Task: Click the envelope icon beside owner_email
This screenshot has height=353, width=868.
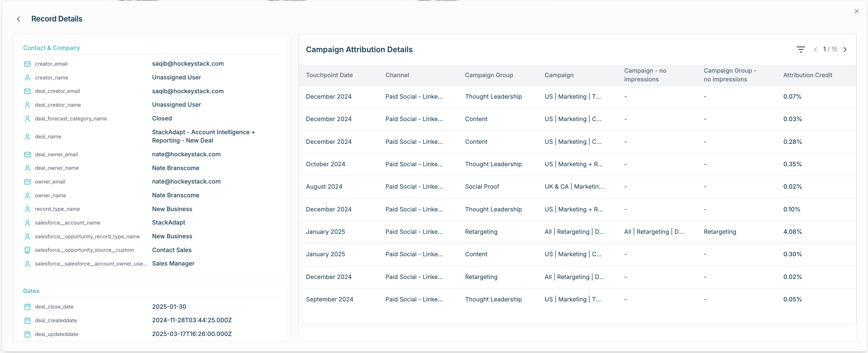Action: click(x=27, y=182)
